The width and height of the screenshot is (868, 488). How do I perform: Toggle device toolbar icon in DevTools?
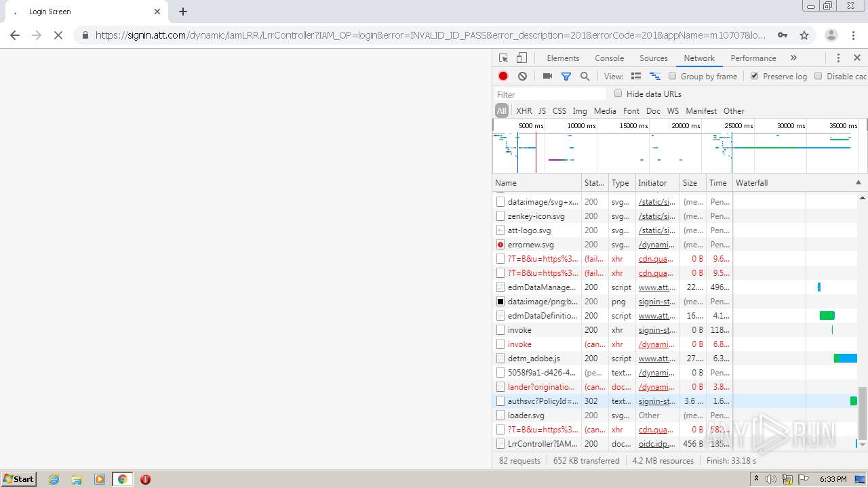[521, 58]
